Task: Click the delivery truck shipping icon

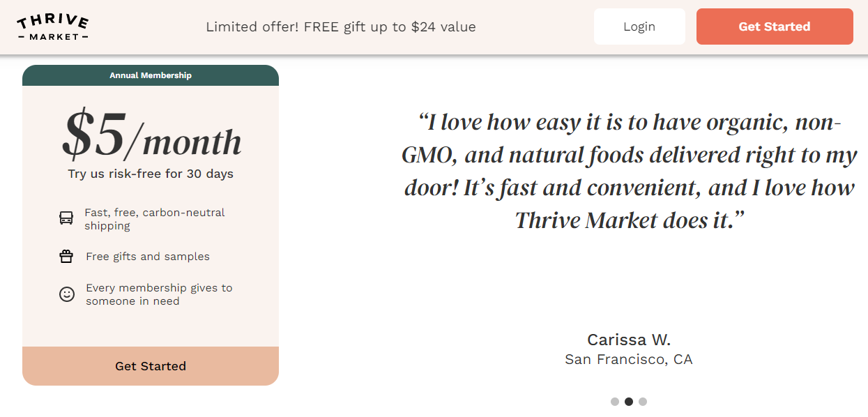Action: click(x=66, y=219)
